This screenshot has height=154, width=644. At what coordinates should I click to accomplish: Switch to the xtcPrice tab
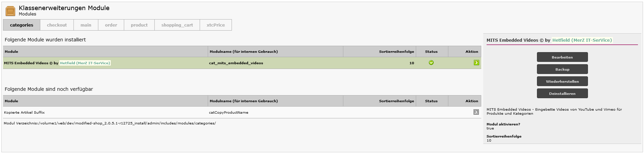[x=216, y=25]
